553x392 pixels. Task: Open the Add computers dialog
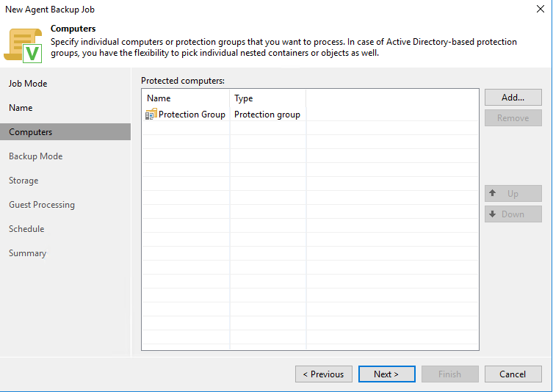click(x=513, y=98)
